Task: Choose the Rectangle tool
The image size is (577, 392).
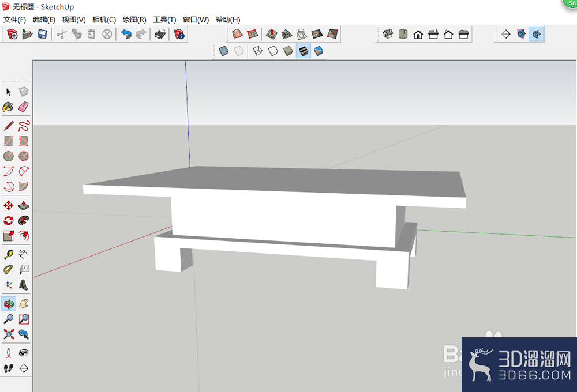Action: pos(9,141)
